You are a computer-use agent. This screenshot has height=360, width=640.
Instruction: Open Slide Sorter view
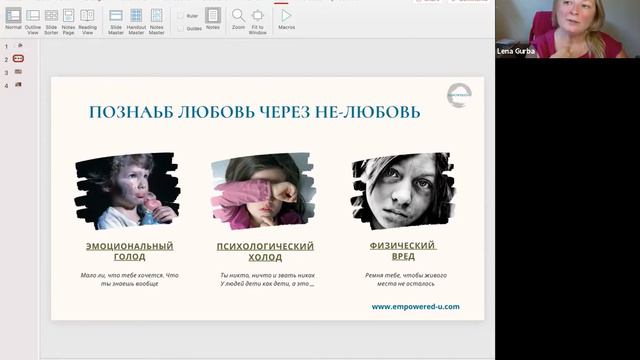51,22
